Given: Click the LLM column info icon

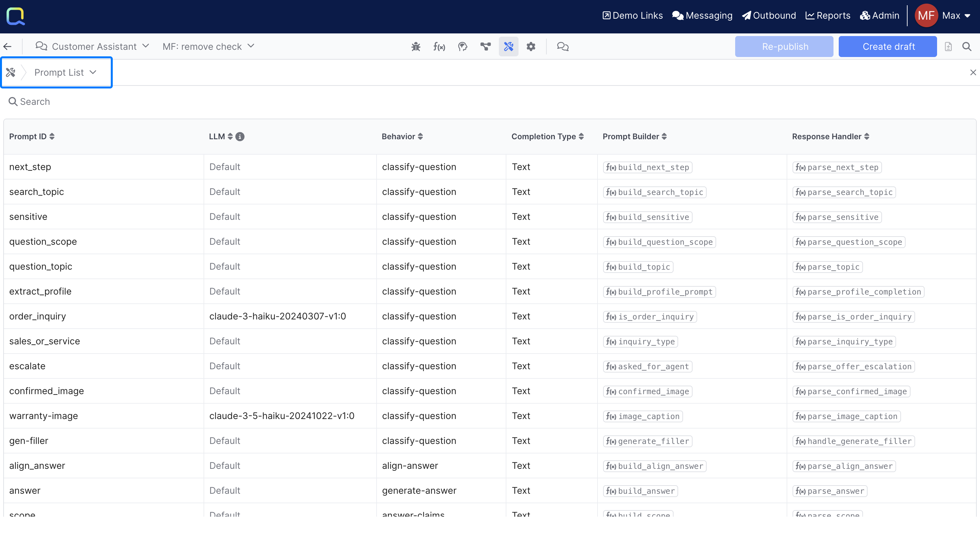Looking at the screenshot, I should pyautogui.click(x=240, y=137).
